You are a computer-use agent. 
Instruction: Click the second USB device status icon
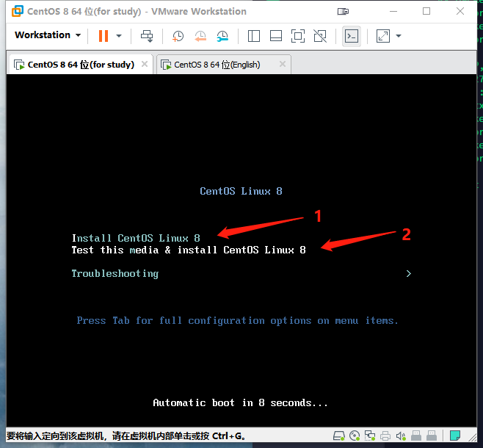pyautogui.click(x=432, y=436)
